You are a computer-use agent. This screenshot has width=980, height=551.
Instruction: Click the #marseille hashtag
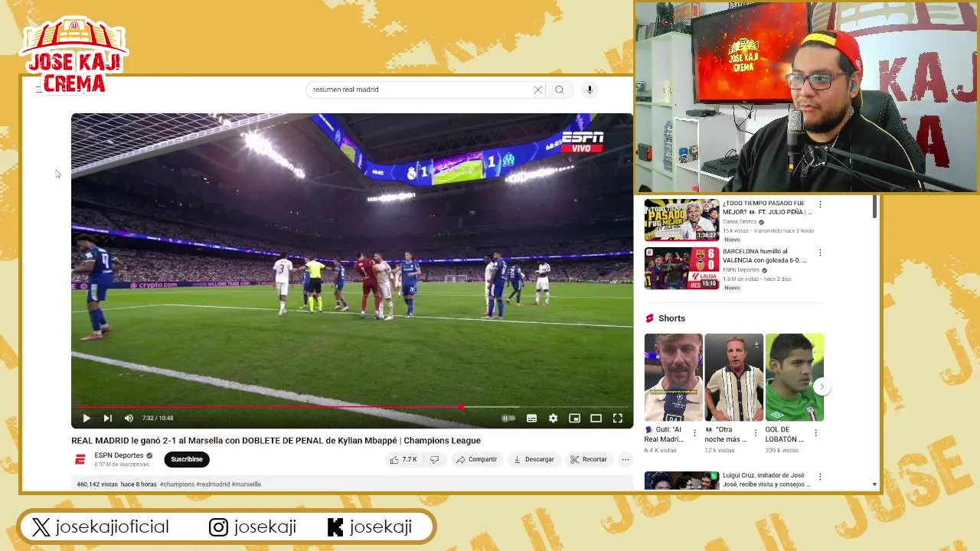[x=247, y=484]
